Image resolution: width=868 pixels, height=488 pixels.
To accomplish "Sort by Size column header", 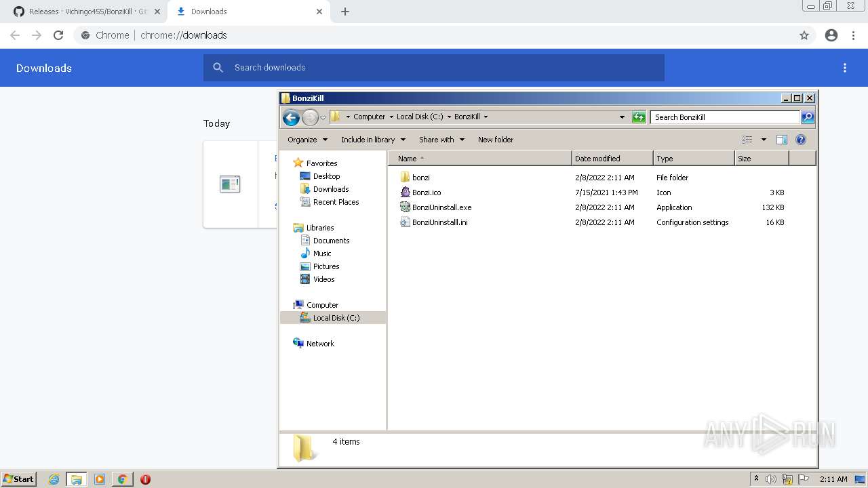I will pos(762,159).
